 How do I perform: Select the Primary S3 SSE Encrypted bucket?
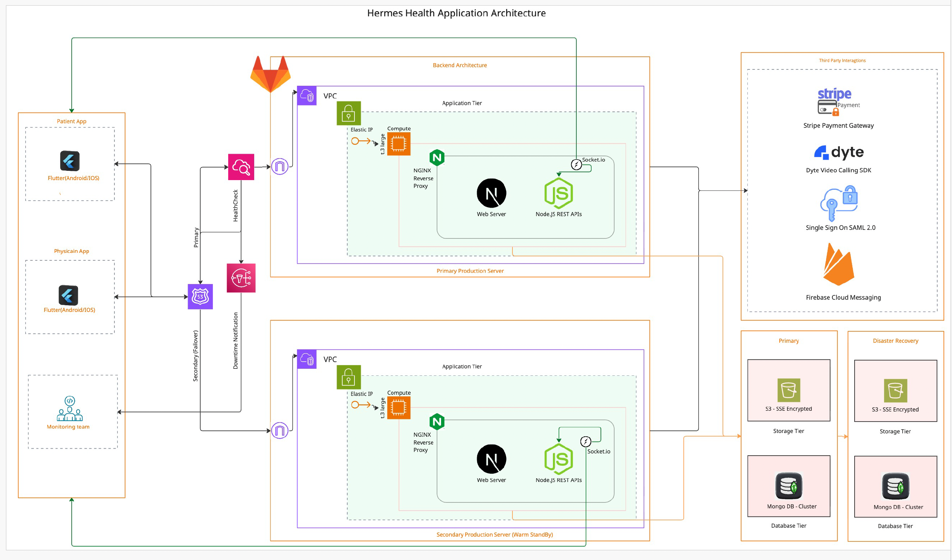click(x=789, y=390)
